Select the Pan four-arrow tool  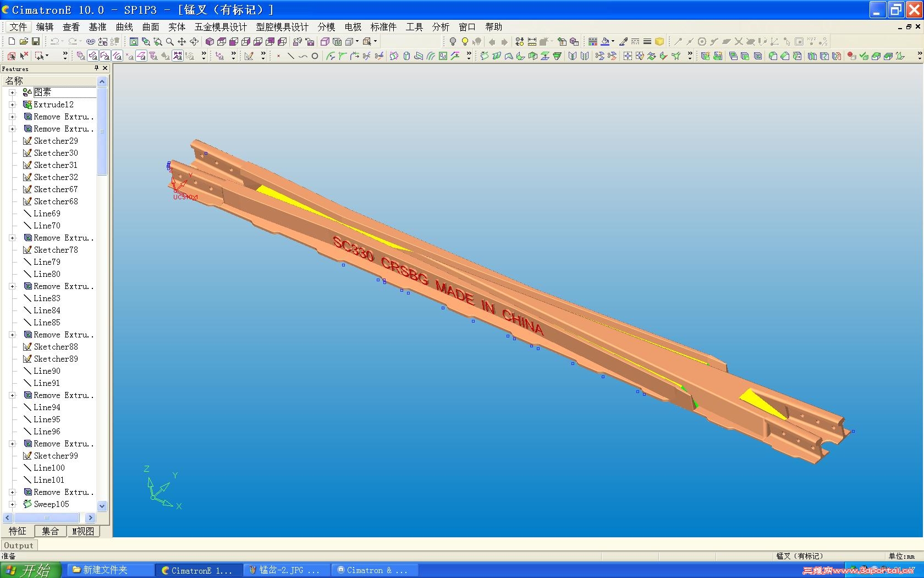182,41
